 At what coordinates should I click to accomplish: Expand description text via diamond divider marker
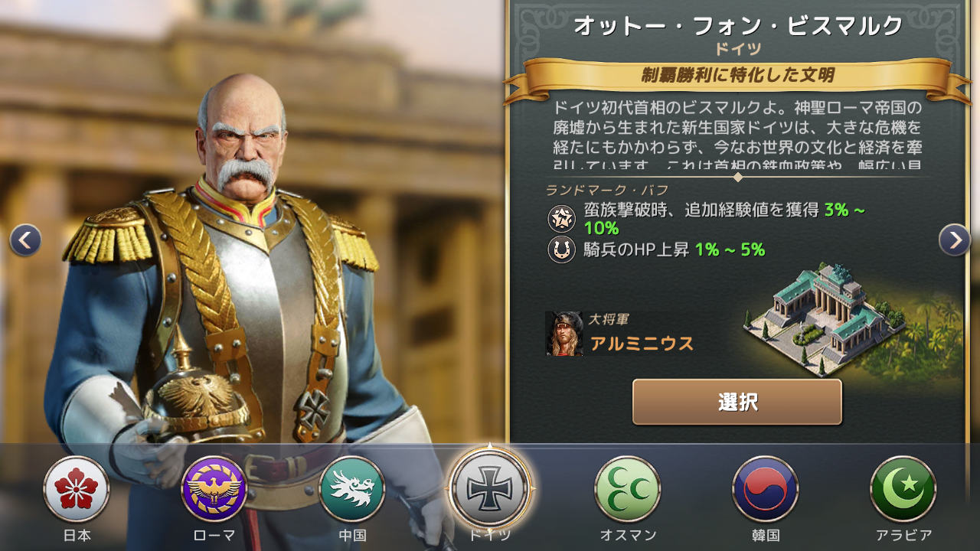pyautogui.click(x=738, y=177)
